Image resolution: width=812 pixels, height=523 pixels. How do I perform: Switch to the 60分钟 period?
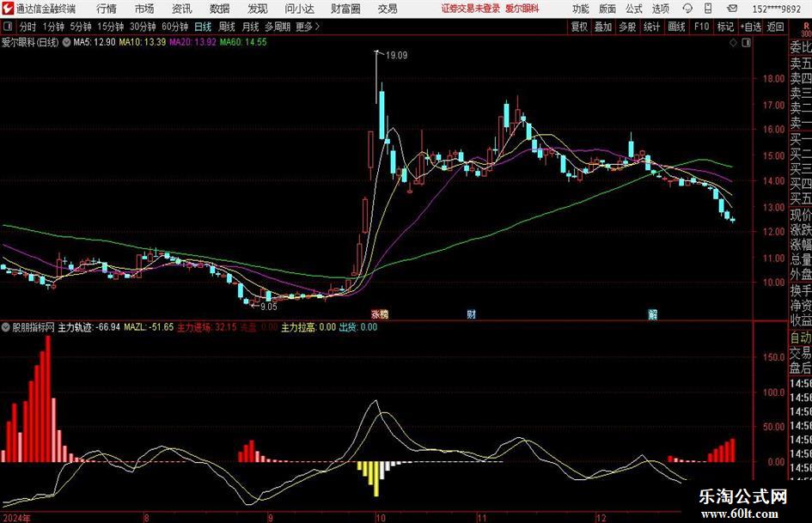click(174, 27)
